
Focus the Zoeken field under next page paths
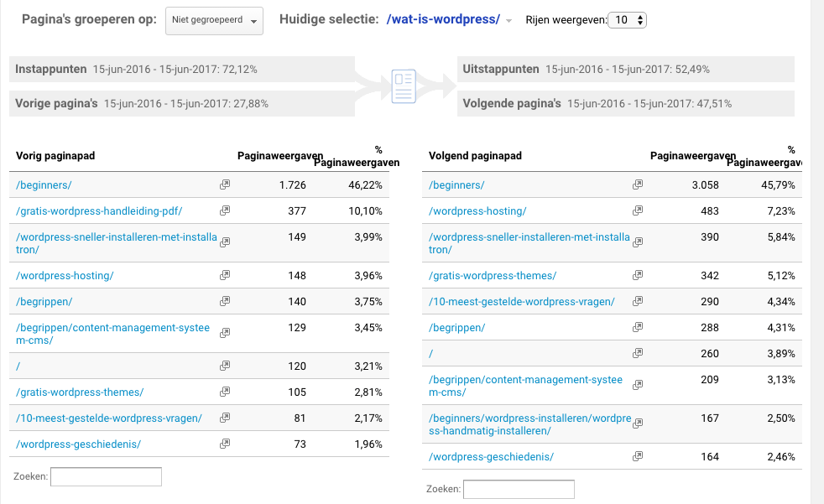(x=519, y=489)
